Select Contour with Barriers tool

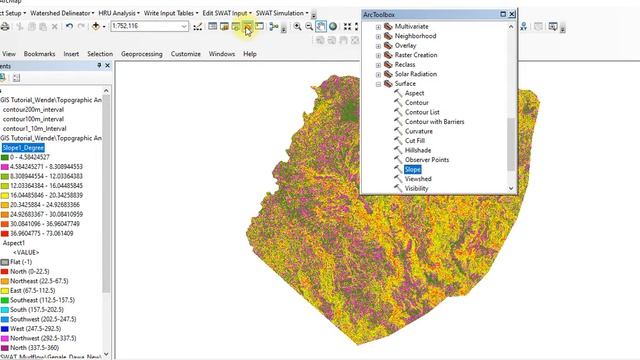[434, 122]
